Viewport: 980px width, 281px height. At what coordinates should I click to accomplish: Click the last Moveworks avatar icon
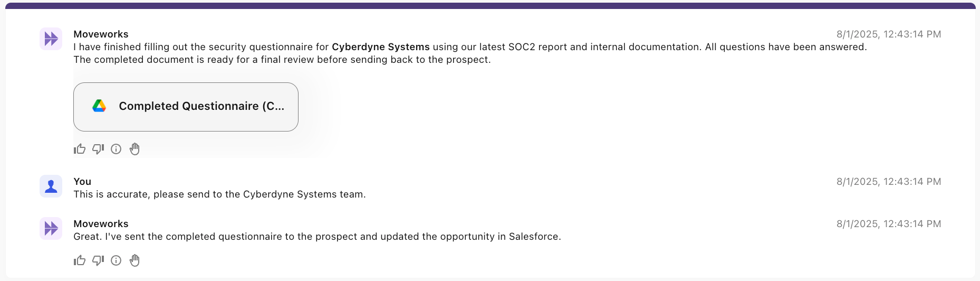(x=51, y=228)
